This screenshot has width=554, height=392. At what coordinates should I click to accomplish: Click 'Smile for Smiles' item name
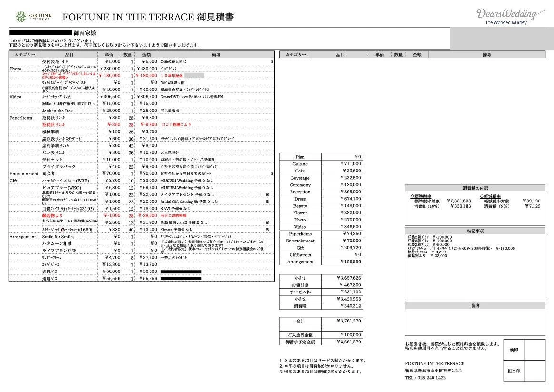point(58,237)
